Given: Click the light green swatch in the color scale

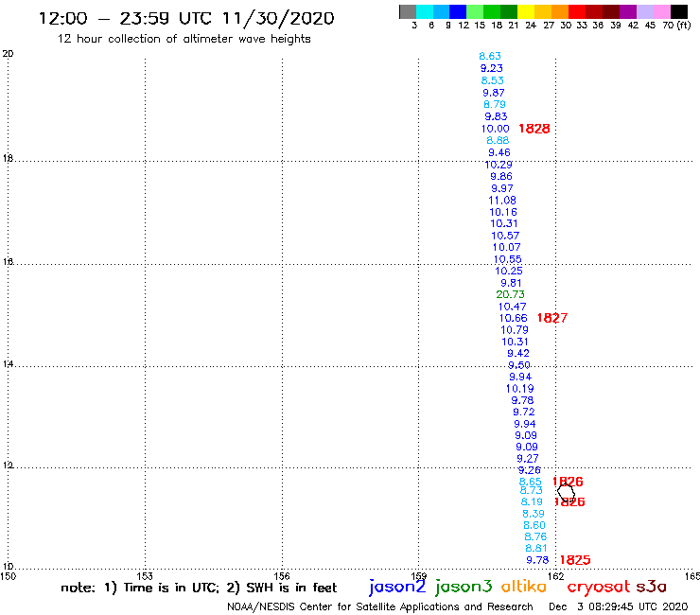Looking at the screenshot, I should (475, 11).
